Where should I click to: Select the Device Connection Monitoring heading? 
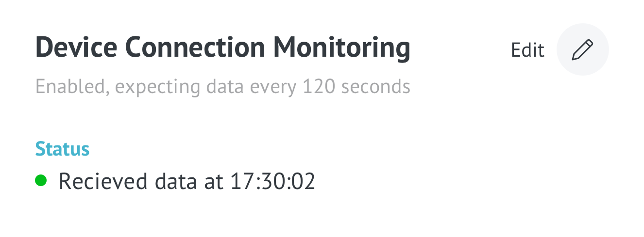tap(223, 48)
